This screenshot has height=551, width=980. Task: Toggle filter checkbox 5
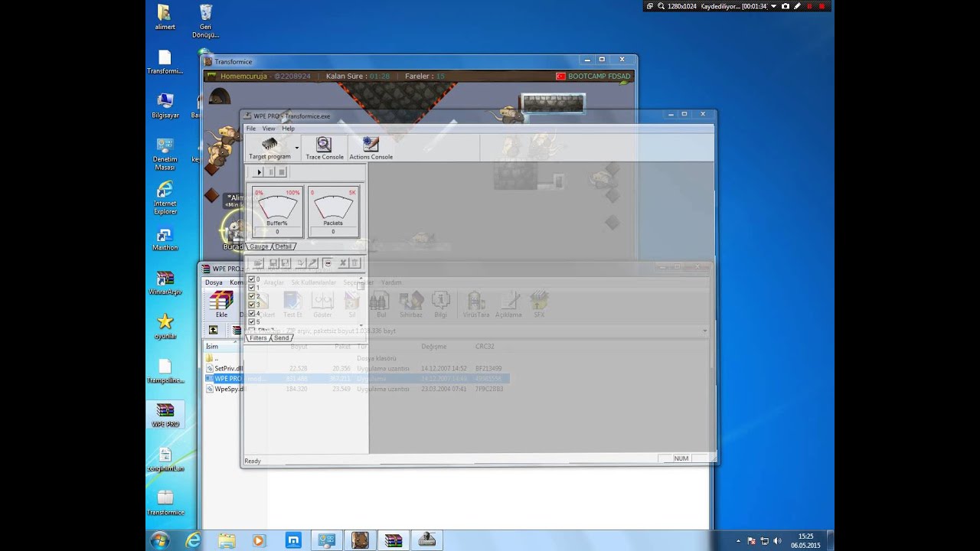pyautogui.click(x=251, y=321)
